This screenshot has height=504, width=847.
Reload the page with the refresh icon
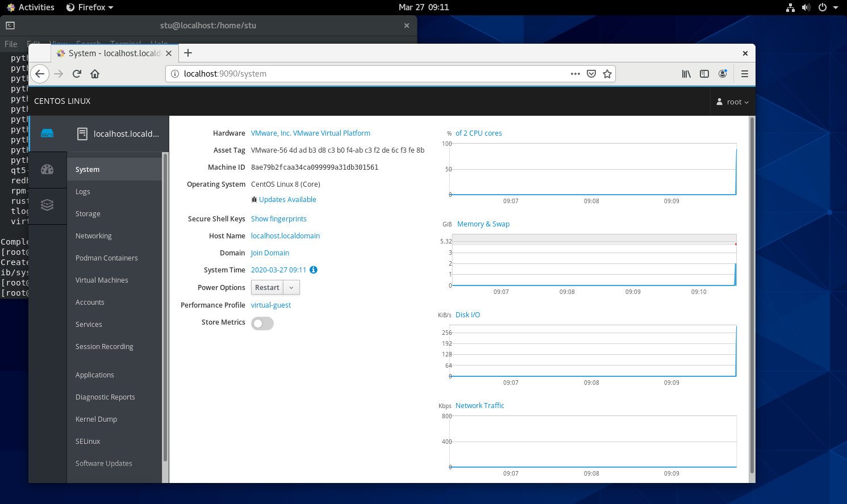[77, 74]
